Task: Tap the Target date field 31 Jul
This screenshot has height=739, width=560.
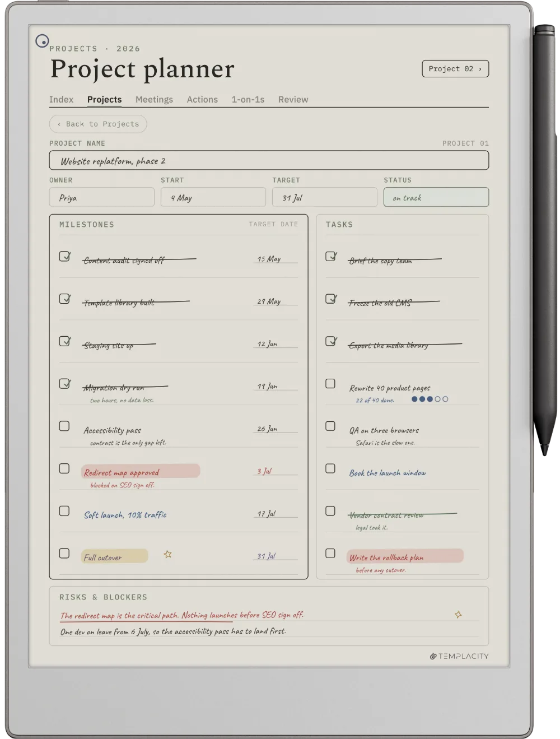Action: click(324, 197)
